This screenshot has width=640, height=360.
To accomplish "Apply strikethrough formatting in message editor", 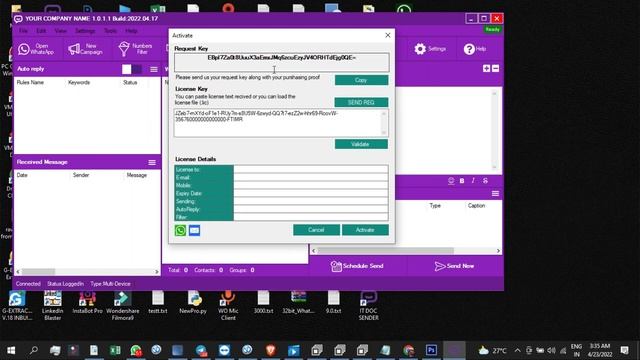I will pos(485,180).
